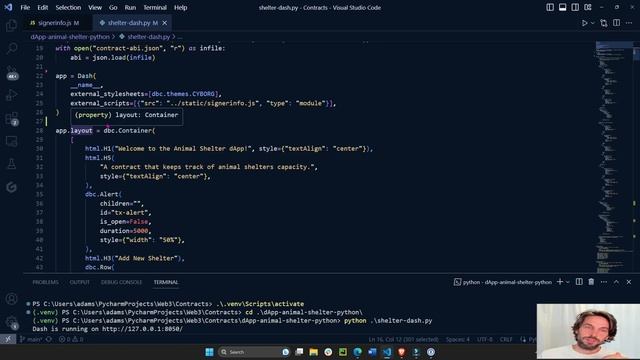Viewport: 640px width, 360px height.
Task: Close the terminal panel
Action: pyautogui.click(x=629, y=282)
